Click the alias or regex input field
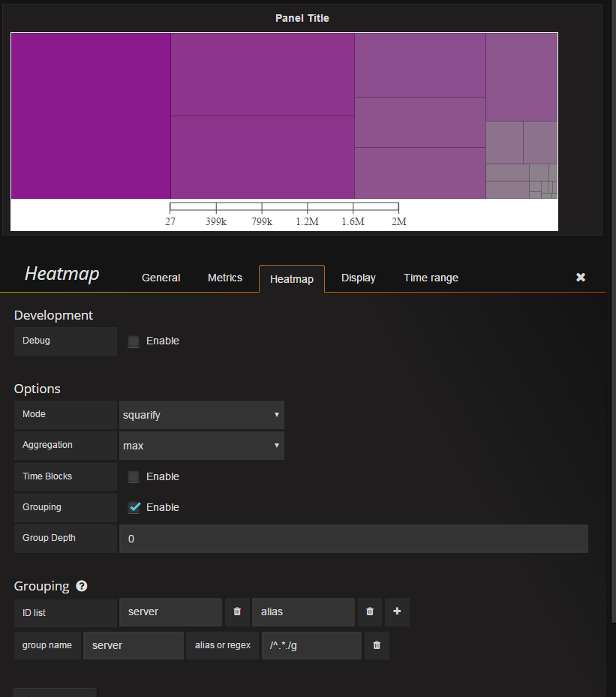This screenshot has height=697, width=616. tap(311, 645)
